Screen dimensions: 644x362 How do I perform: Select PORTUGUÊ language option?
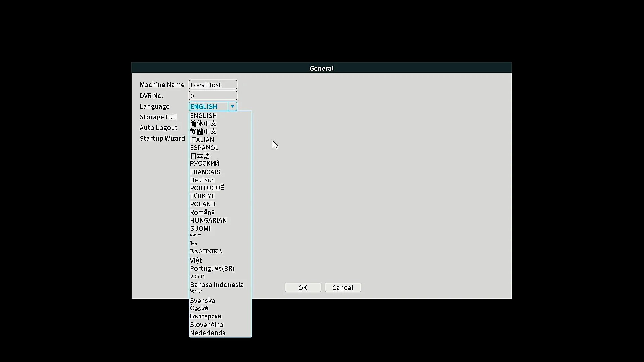coord(207,188)
